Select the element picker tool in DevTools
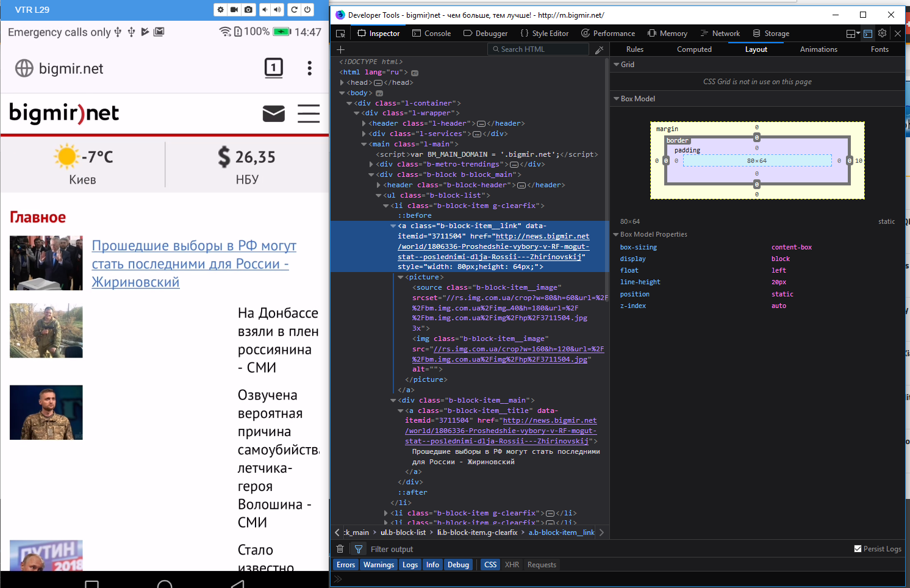910x588 pixels. coord(340,34)
